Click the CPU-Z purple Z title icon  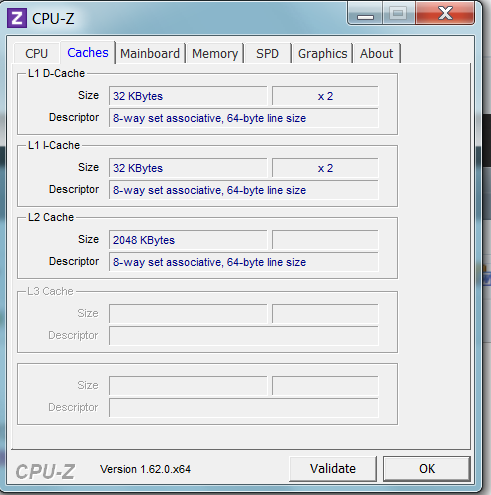17,18
